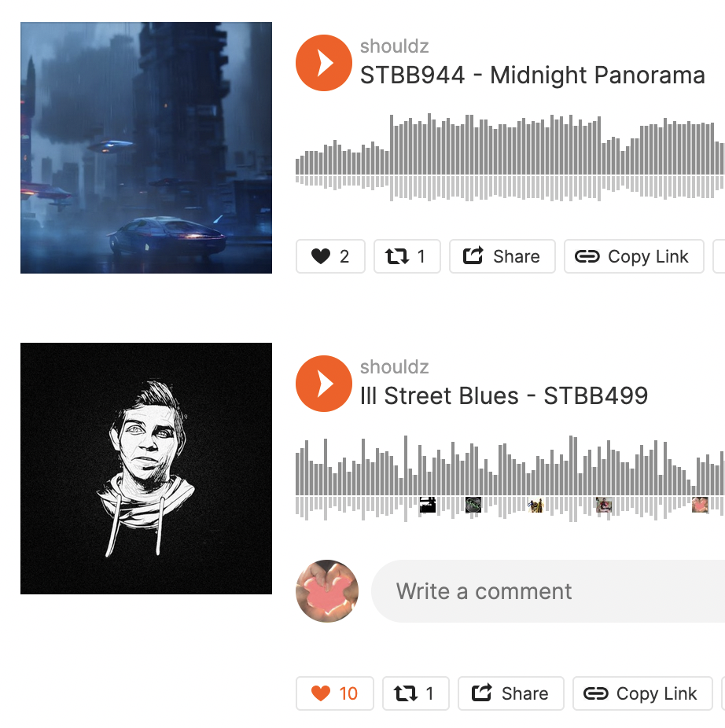Open the Ill Street Blues - STBB499 title
This screenshot has height=728, width=725.
click(x=504, y=396)
